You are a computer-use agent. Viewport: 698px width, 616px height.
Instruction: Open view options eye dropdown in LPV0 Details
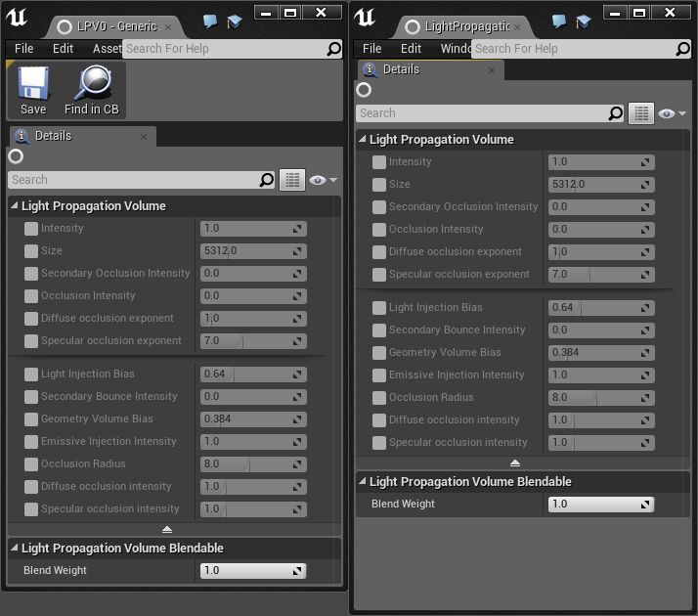click(324, 180)
